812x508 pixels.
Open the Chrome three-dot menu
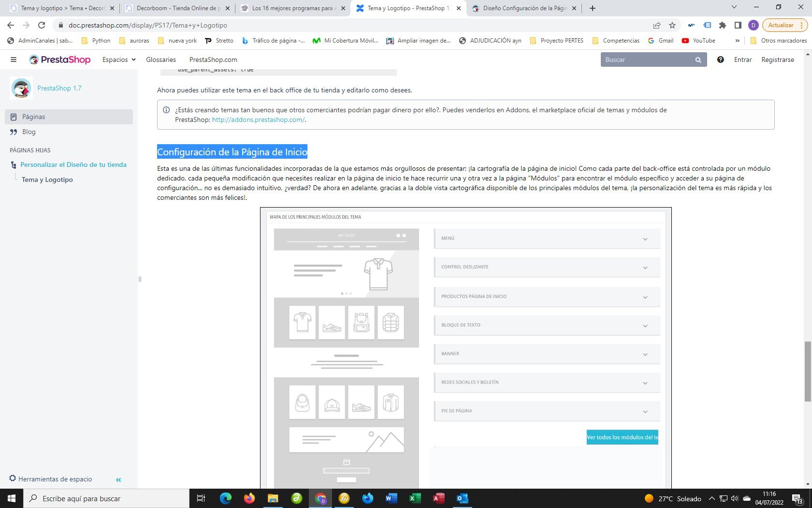(801, 25)
